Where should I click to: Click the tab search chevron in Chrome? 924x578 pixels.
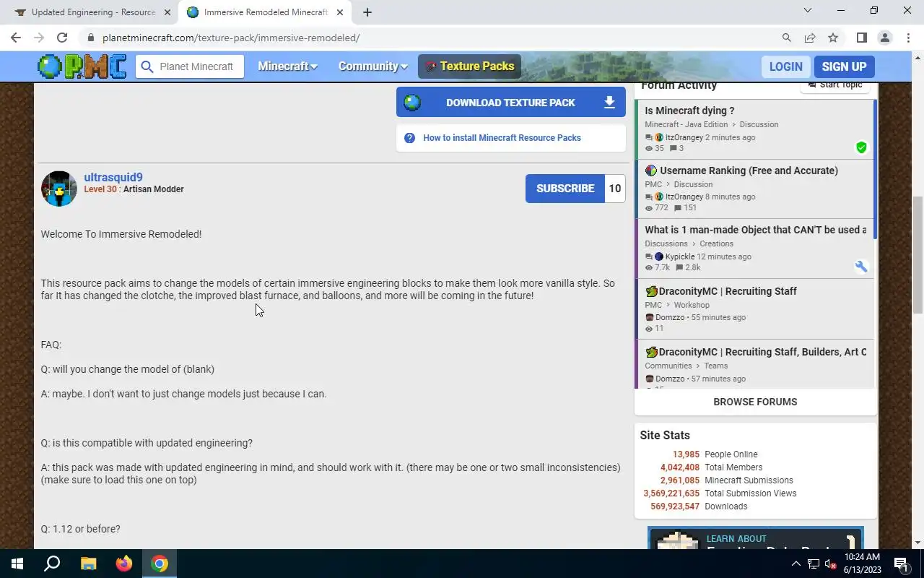point(808,11)
